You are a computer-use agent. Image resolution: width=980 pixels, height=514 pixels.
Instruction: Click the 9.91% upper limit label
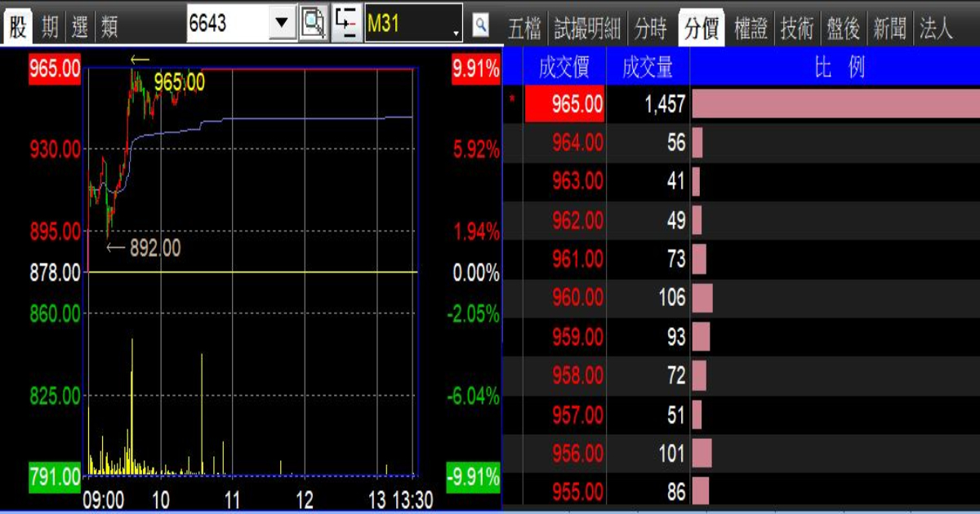point(475,70)
